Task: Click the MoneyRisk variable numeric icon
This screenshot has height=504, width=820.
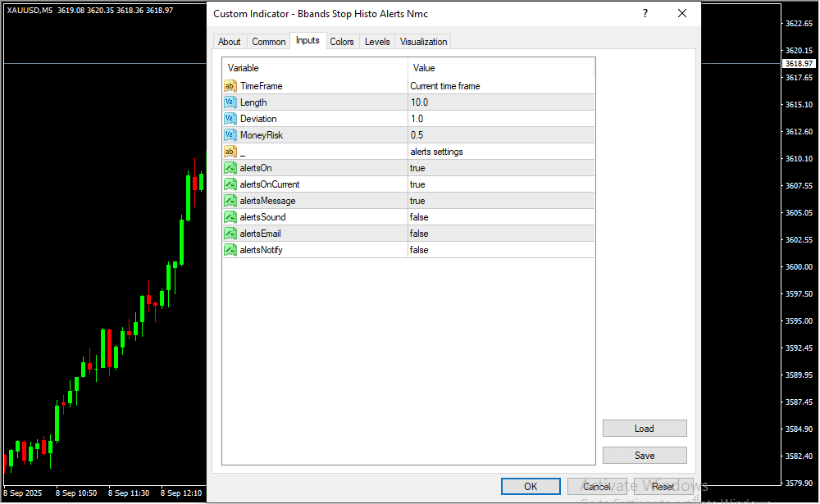Action: (x=230, y=135)
